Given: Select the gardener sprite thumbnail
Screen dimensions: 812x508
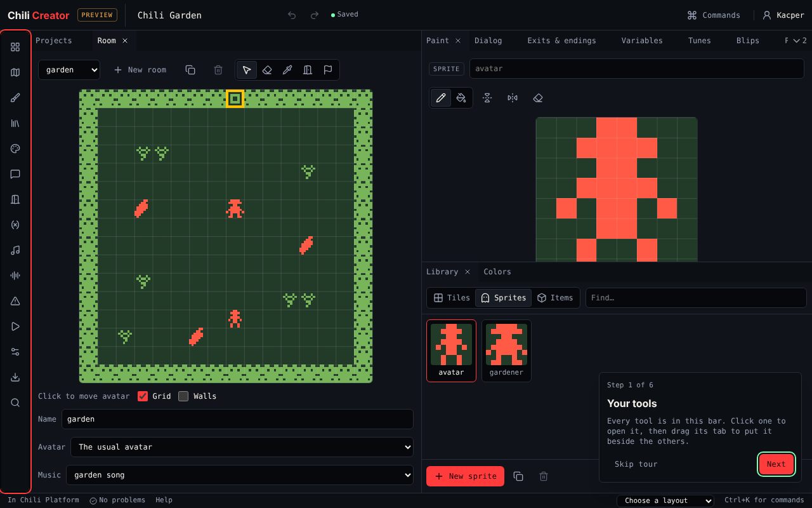Looking at the screenshot, I should 506,351.
